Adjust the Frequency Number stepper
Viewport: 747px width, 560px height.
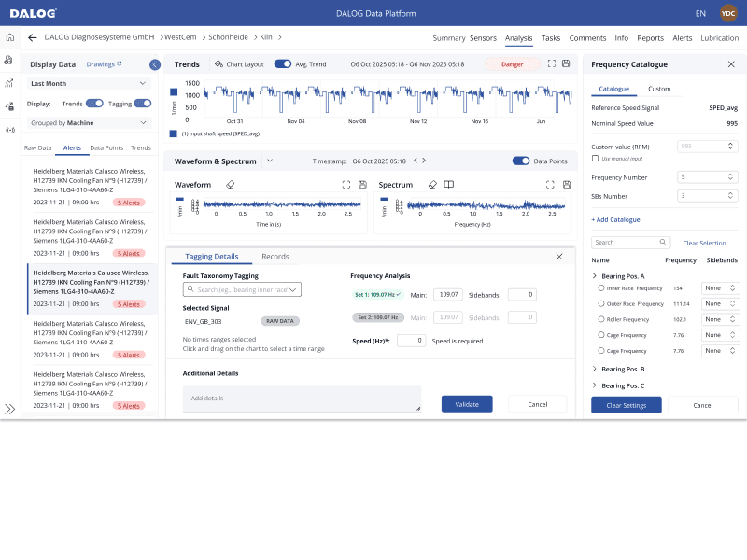730,176
